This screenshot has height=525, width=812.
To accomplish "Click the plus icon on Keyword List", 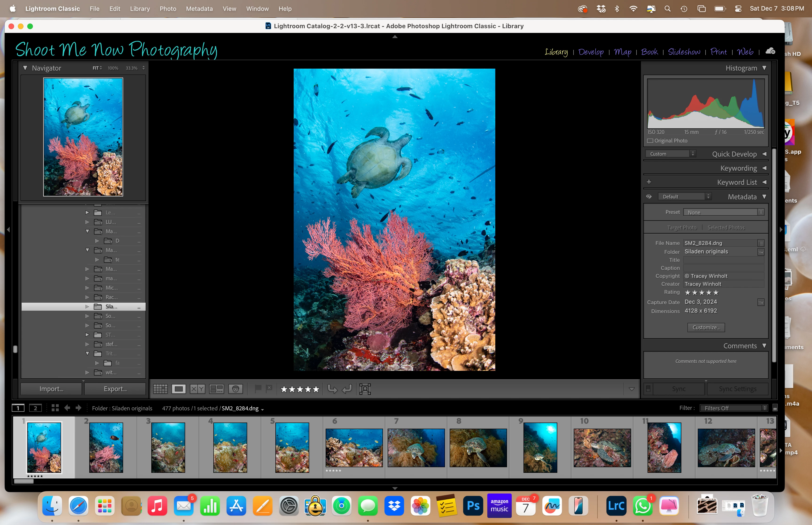I will click(649, 182).
